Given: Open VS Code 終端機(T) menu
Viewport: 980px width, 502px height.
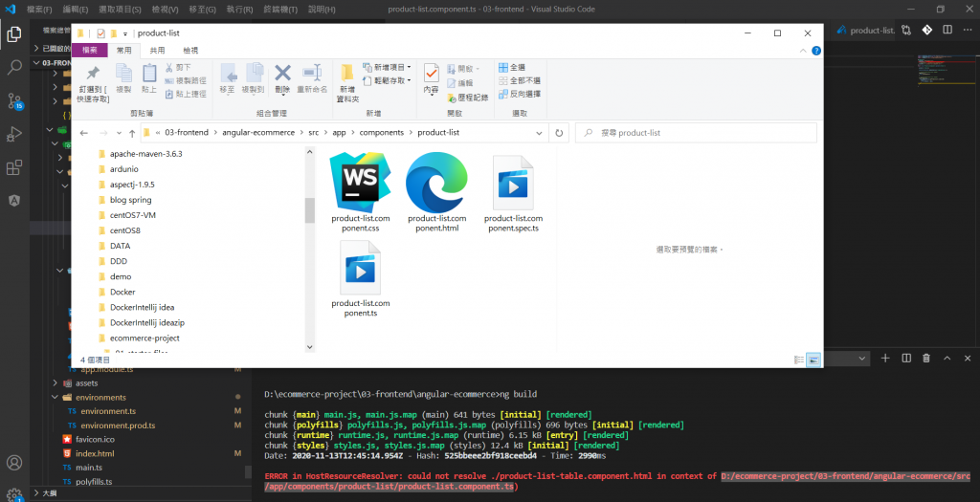Looking at the screenshot, I should click(280, 10).
